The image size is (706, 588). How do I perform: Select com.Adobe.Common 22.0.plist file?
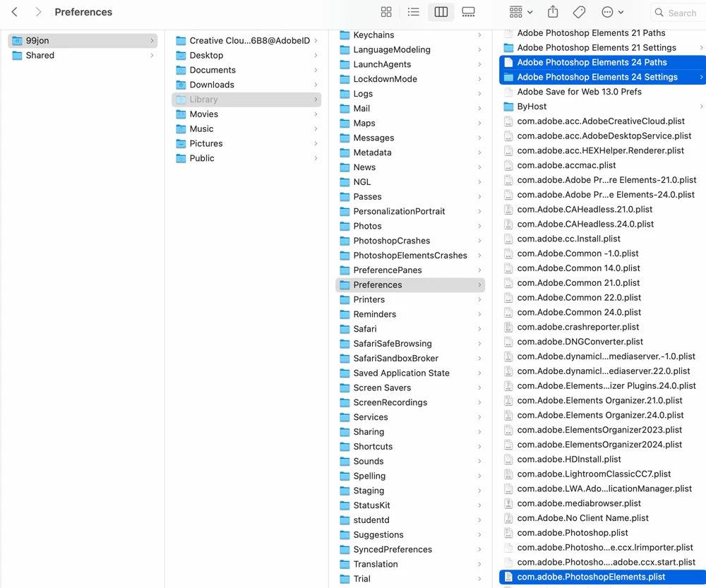pos(602,298)
